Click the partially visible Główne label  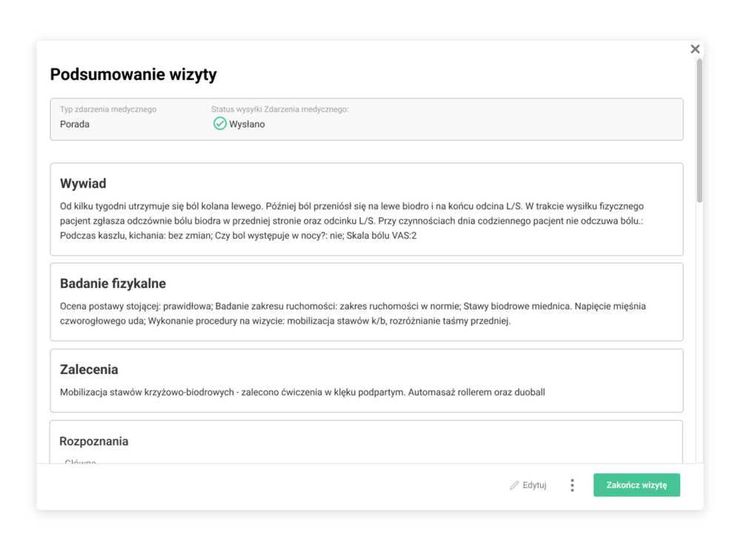pyautogui.click(x=81, y=461)
